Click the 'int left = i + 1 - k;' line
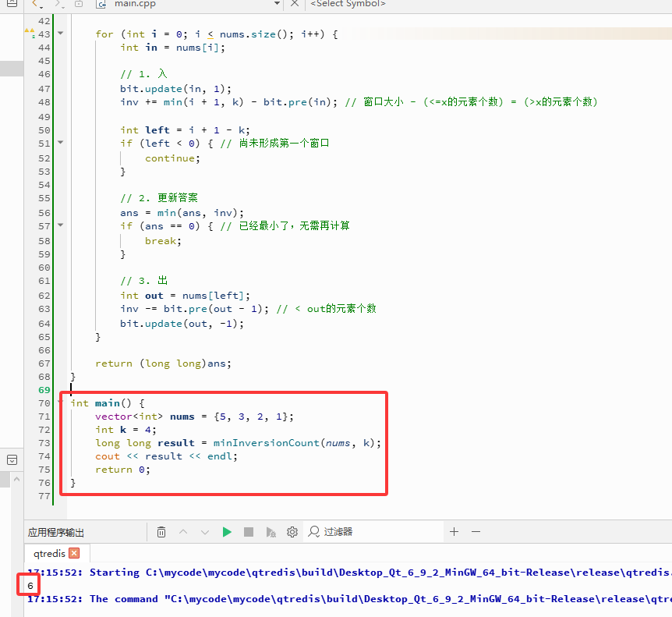The height and width of the screenshot is (617, 672). (185, 130)
